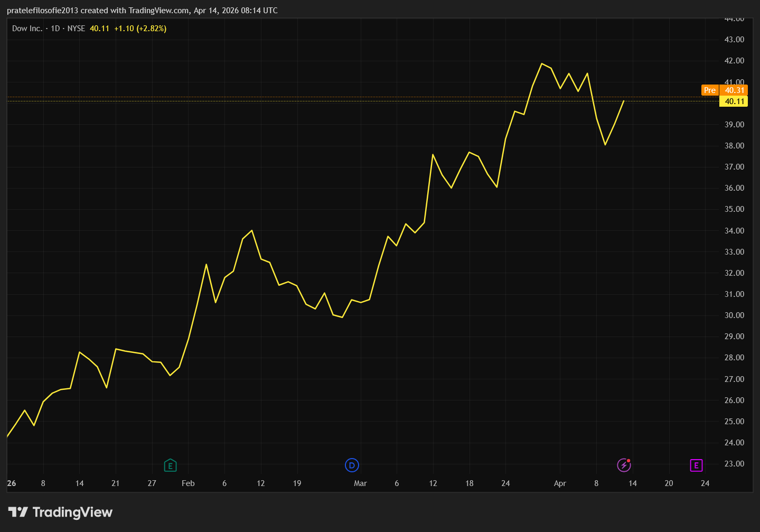Screen dimensions: 760x532
Task: Click the Dow Inc. symbol title
Action: click(27, 29)
